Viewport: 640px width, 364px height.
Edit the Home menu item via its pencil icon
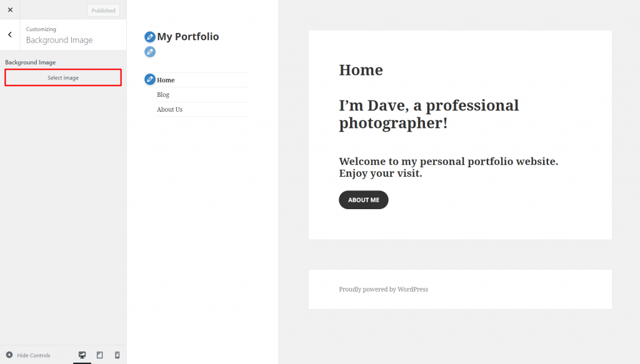point(149,79)
